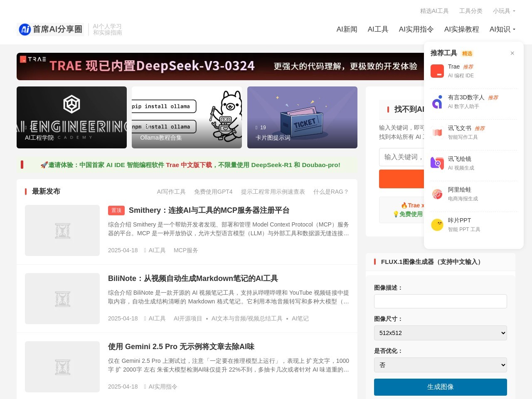Go to AI新闻 in the main navigation

(x=347, y=29)
